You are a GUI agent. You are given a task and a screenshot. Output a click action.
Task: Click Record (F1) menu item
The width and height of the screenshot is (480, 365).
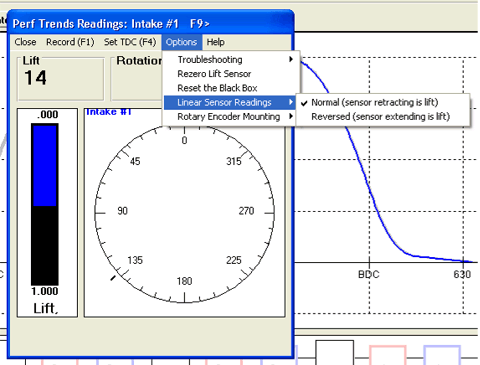pos(70,42)
